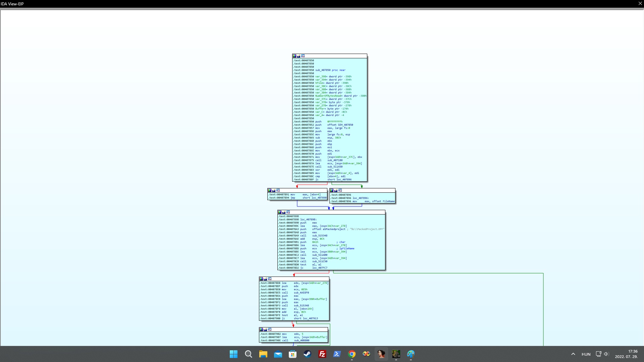This screenshot has height=362, width=644.
Task: Open Steam from the taskbar
Action: click(307, 354)
